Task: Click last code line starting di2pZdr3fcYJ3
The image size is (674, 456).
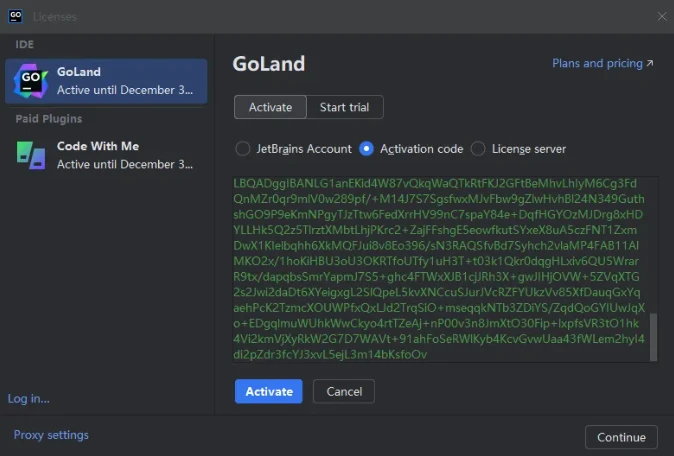Action: [x=330, y=355]
